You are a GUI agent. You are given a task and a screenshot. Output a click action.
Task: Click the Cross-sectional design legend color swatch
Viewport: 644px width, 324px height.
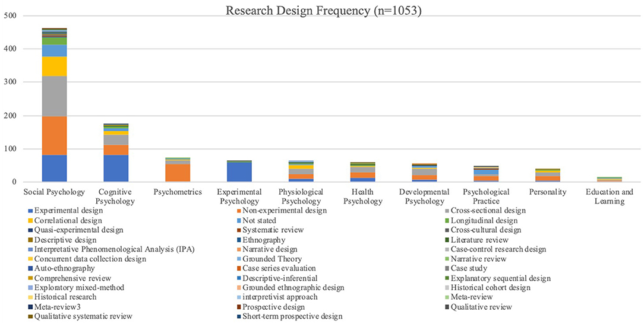point(447,211)
